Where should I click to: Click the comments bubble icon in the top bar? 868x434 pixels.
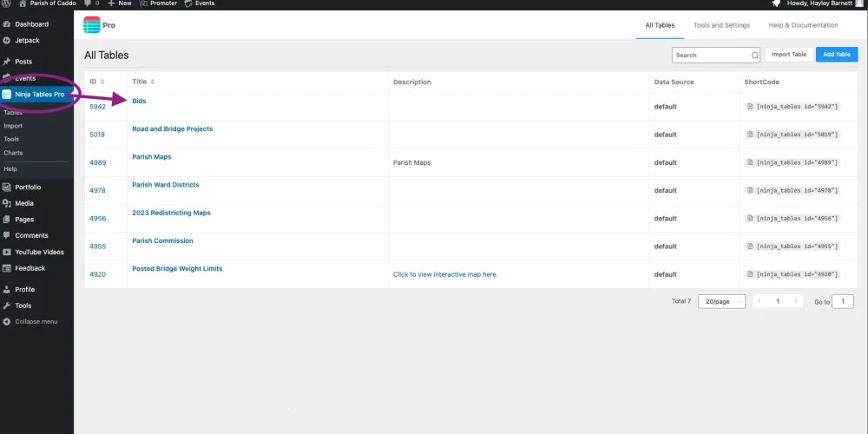pos(88,3)
